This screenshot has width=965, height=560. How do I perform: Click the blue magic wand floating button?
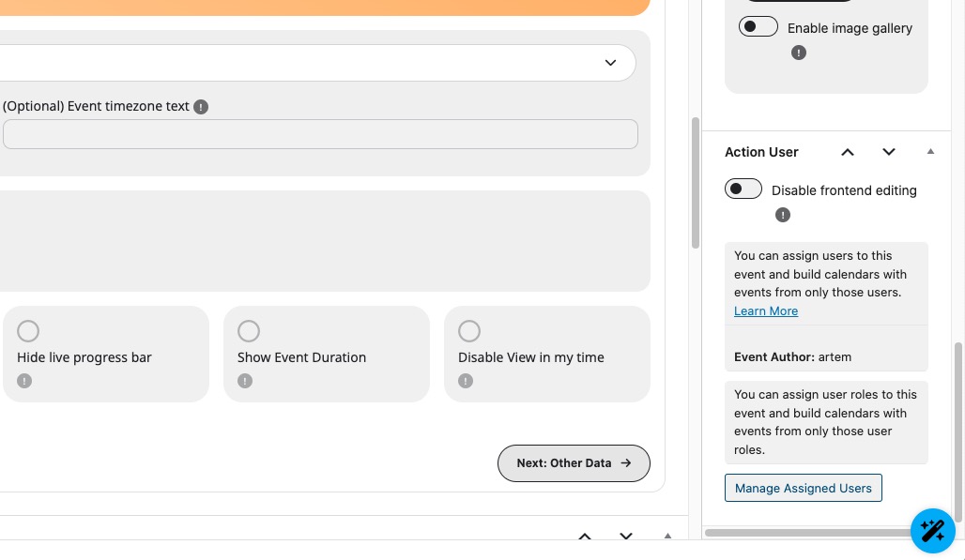tap(932, 531)
